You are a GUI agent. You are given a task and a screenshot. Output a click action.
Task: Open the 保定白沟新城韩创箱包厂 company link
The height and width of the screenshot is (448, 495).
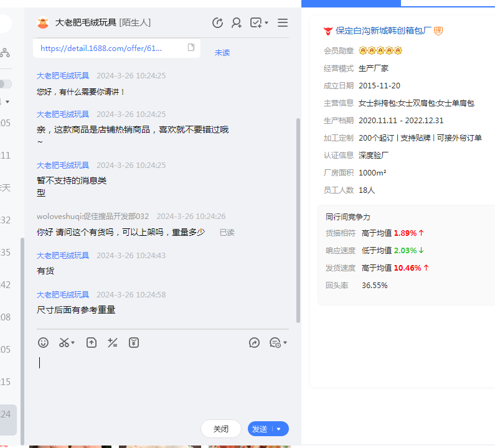(x=384, y=30)
